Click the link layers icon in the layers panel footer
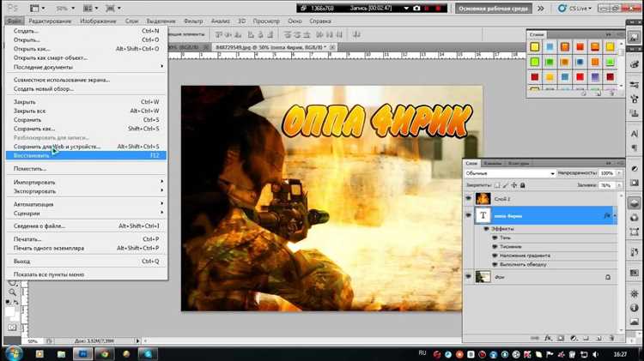The image size is (644, 361). [x=534, y=338]
